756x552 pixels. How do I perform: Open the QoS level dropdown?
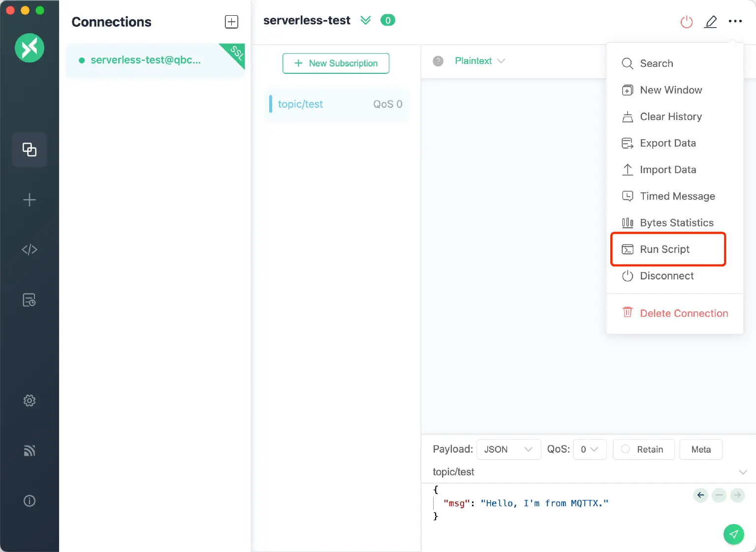pos(589,449)
